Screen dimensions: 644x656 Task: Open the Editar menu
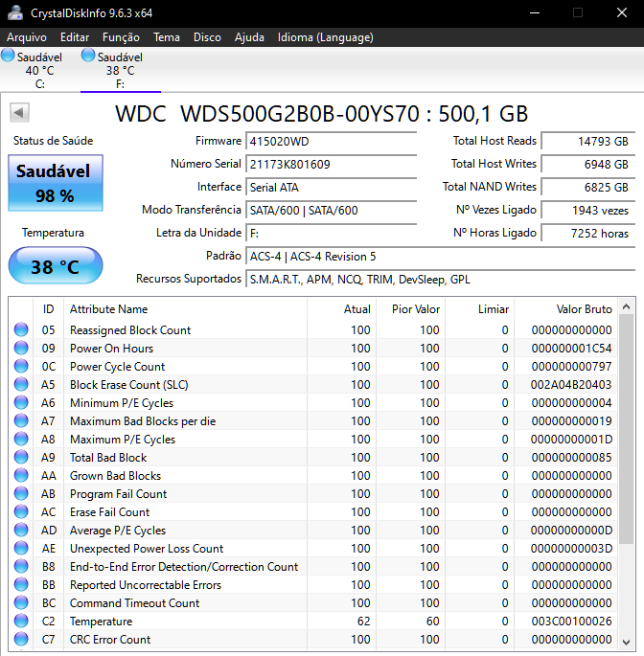75,37
